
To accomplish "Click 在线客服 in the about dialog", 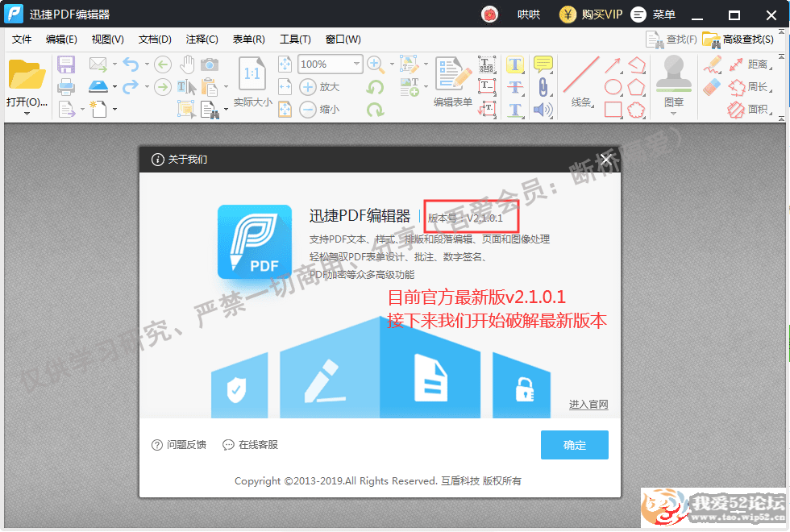I will click(251, 445).
